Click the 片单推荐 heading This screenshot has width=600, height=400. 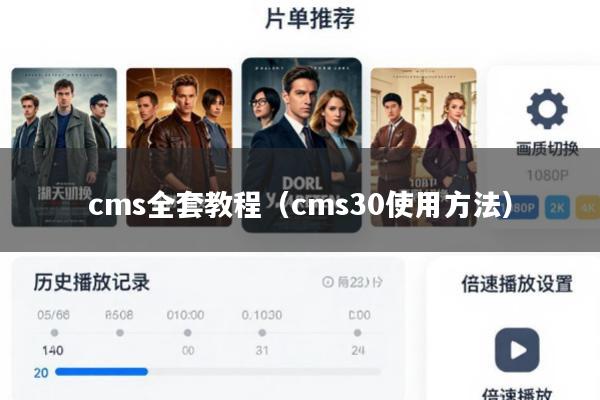click(310, 18)
